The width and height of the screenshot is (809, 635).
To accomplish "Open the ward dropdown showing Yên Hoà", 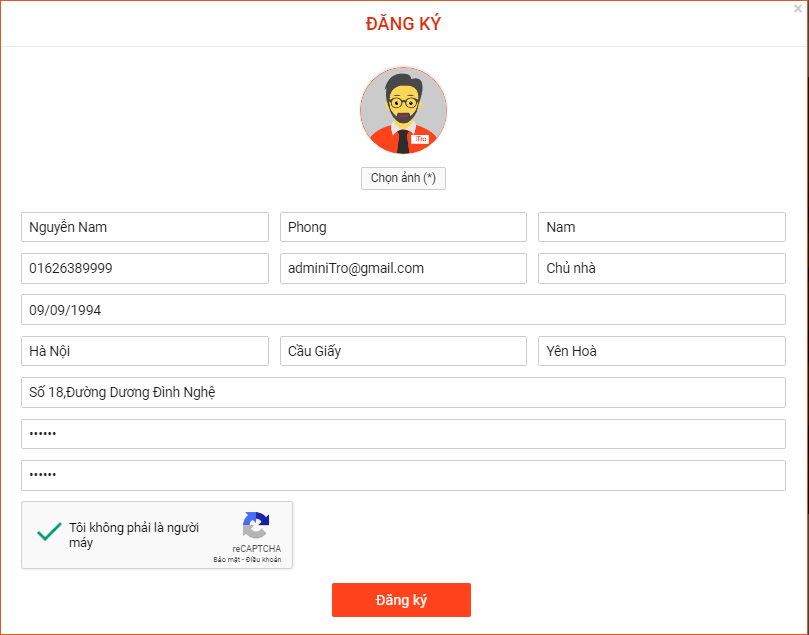I will pos(661,351).
